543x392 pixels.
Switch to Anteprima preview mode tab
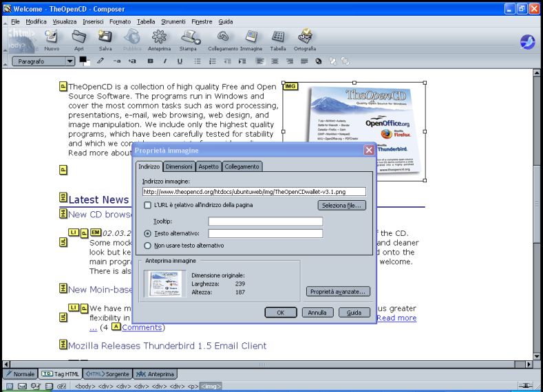point(155,374)
